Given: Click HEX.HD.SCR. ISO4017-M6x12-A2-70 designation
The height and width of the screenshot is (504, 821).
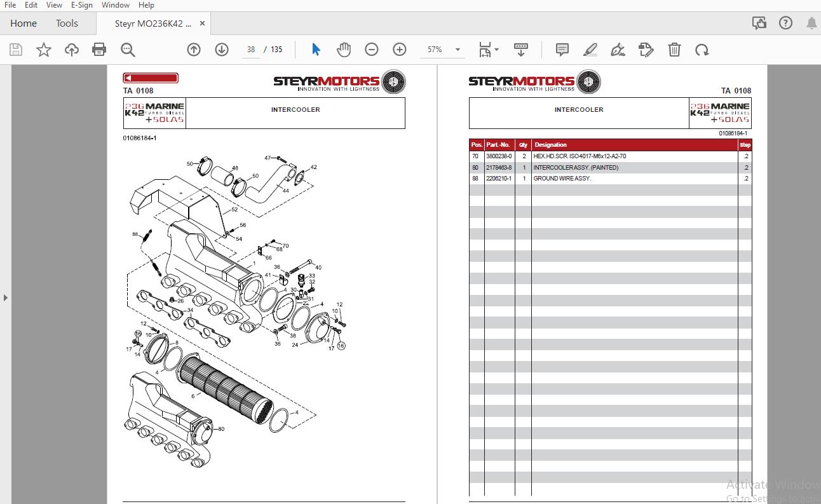Looking at the screenshot, I should pyautogui.click(x=580, y=156).
